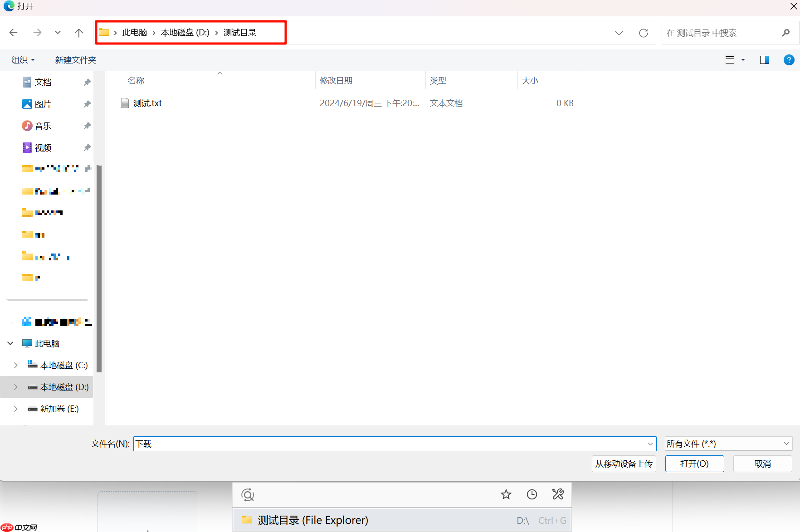This screenshot has height=532, width=800.
Task: Open the 所有文件 (*.*) file type dropdown
Action: click(787, 444)
